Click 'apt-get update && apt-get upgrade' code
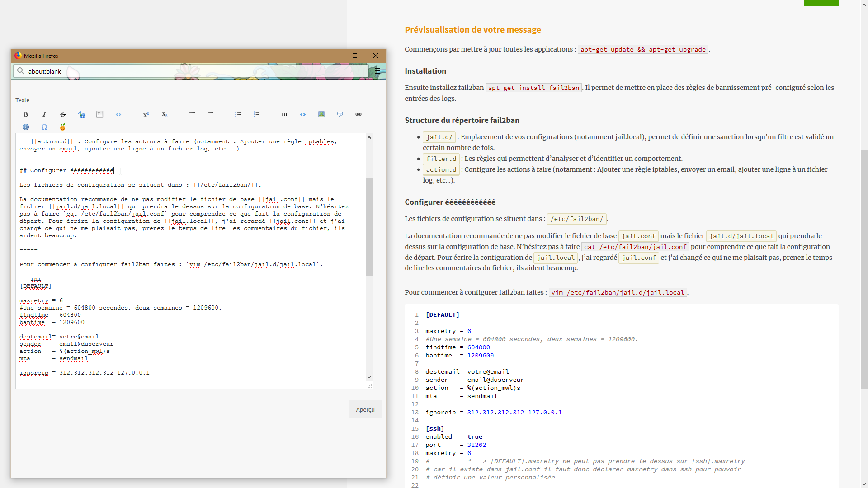 point(643,49)
